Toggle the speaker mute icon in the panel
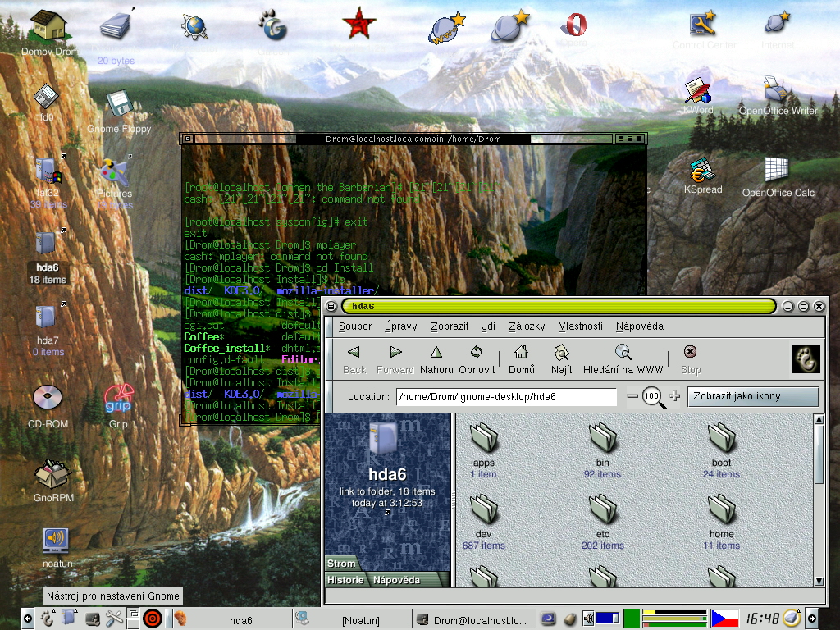Viewport: 840px width, 630px height. pyautogui.click(x=587, y=618)
